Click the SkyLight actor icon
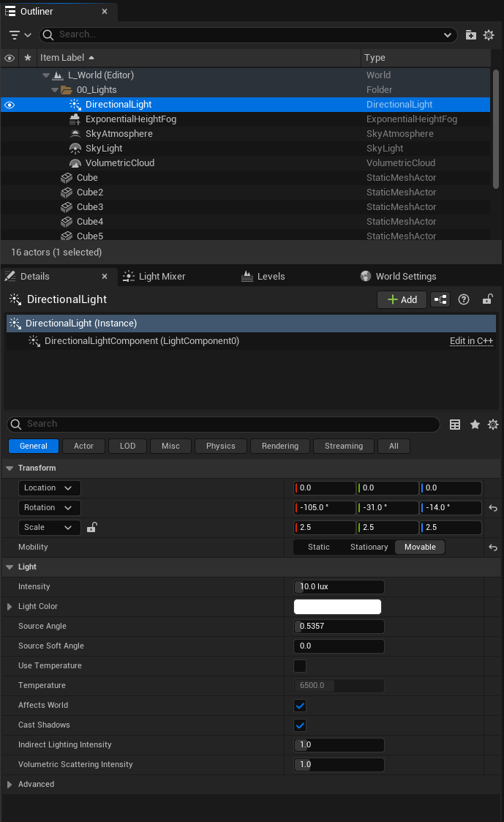504x822 pixels. [x=75, y=149]
